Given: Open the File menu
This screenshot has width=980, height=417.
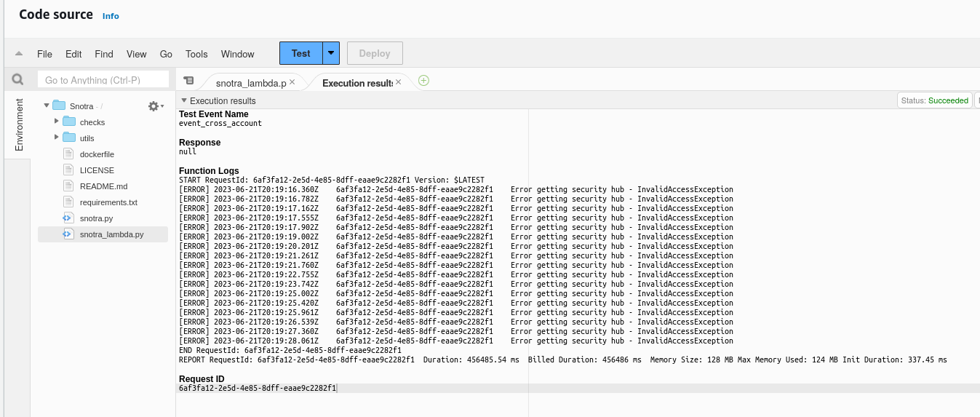Looking at the screenshot, I should click(x=44, y=54).
